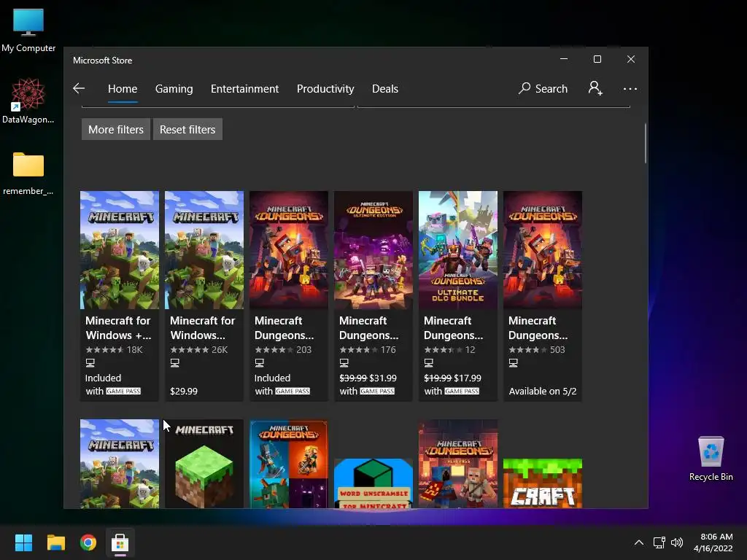Image resolution: width=747 pixels, height=560 pixels.
Task: Click Game Pass badge on Ultimate Edition card
Action: point(377,391)
